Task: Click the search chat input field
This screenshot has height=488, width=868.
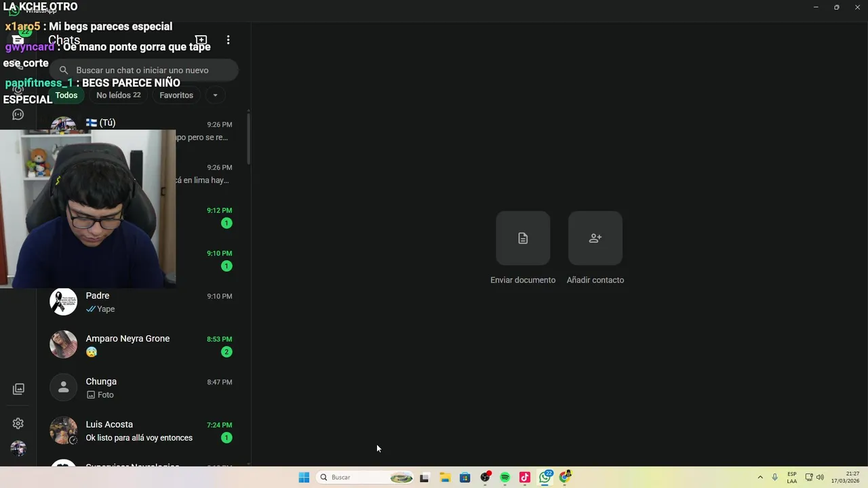Action: coord(144,70)
